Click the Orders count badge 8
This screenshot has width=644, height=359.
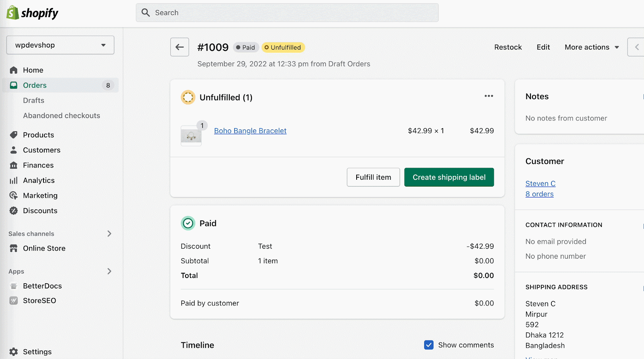coord(108,85)
